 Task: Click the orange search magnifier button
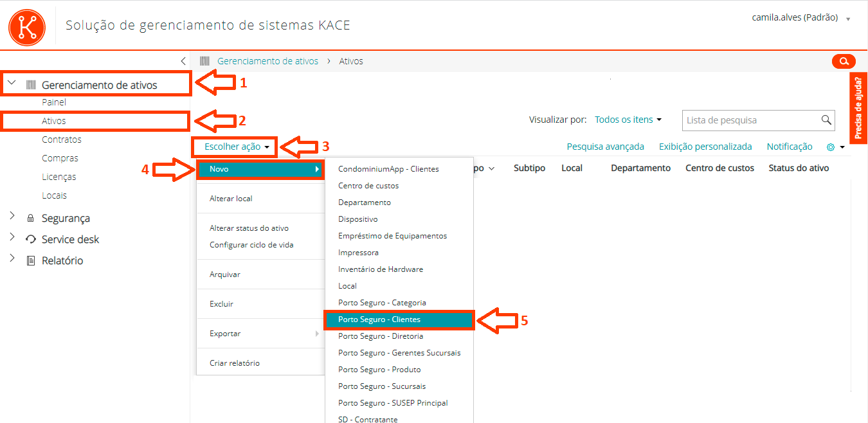(843, 61)
